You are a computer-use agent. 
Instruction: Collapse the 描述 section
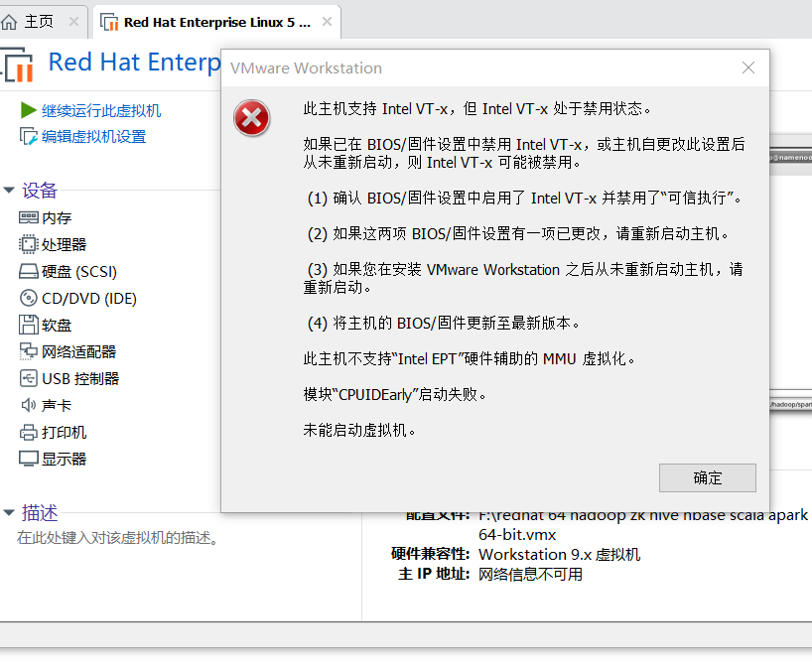pyautogui.click(x=9, y=512)
